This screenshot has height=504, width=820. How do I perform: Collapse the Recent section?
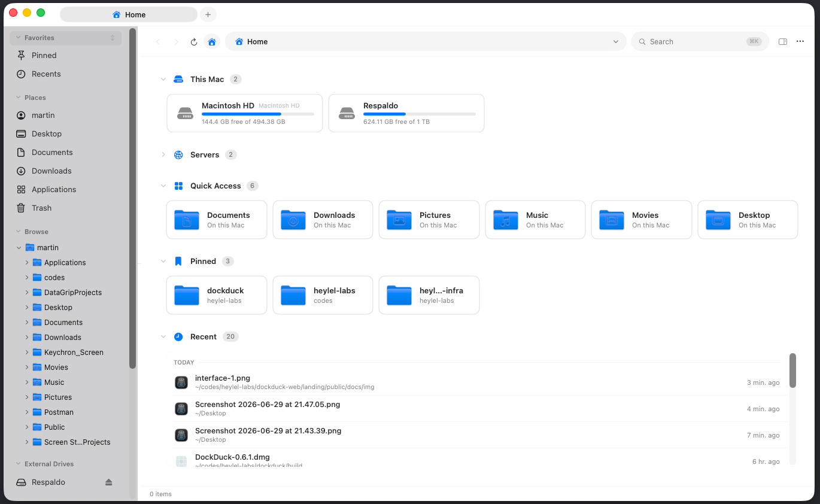click(x=163, y=336)
